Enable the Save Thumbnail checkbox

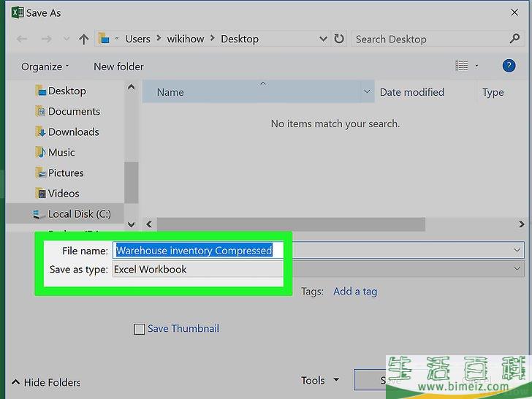[x=140, y=330]
